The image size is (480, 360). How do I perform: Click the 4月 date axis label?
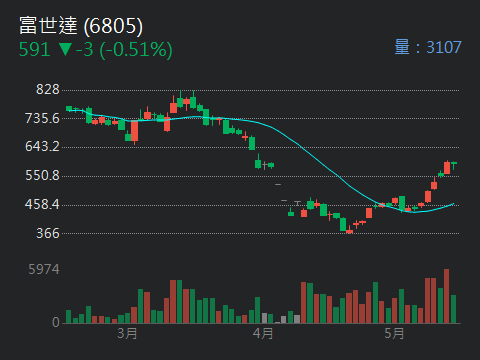pos(263,333)
